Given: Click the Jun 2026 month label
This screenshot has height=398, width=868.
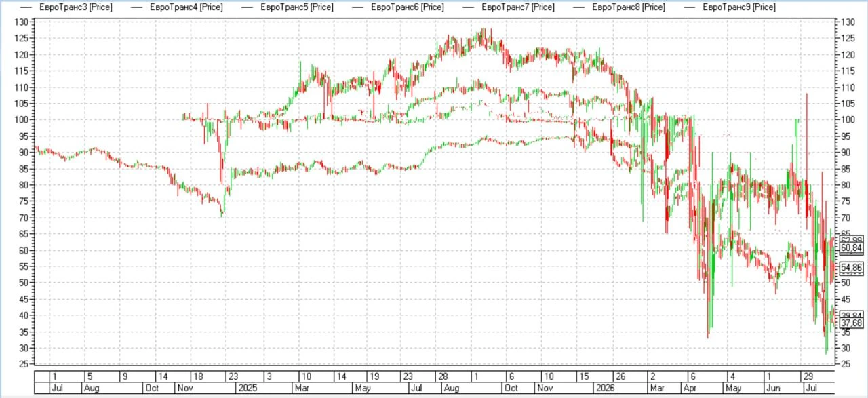Looking at the screenshot, I should click(772, 389).
